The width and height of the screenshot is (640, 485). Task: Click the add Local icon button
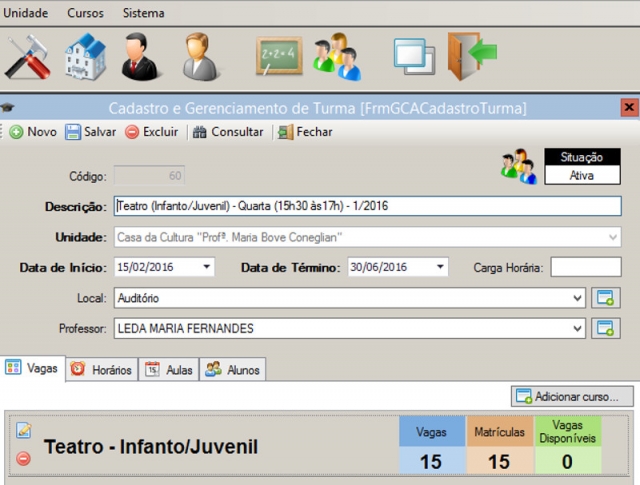pos(605,298)
